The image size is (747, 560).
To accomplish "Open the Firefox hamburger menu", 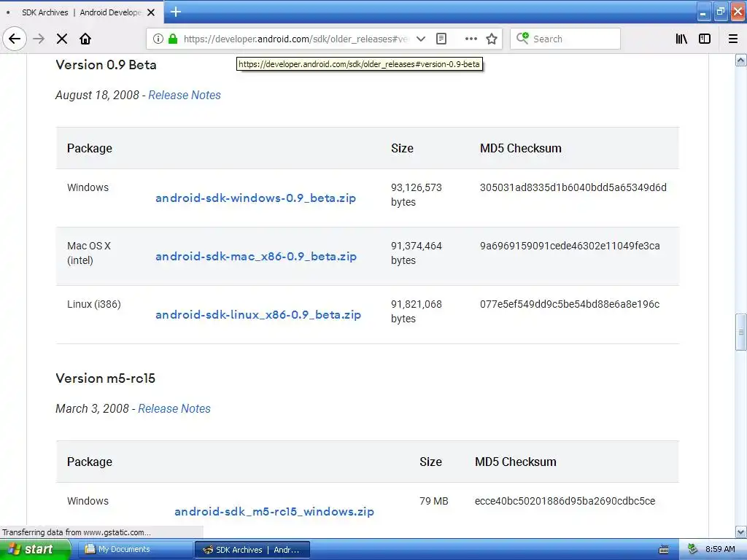I will pos(733,39).
